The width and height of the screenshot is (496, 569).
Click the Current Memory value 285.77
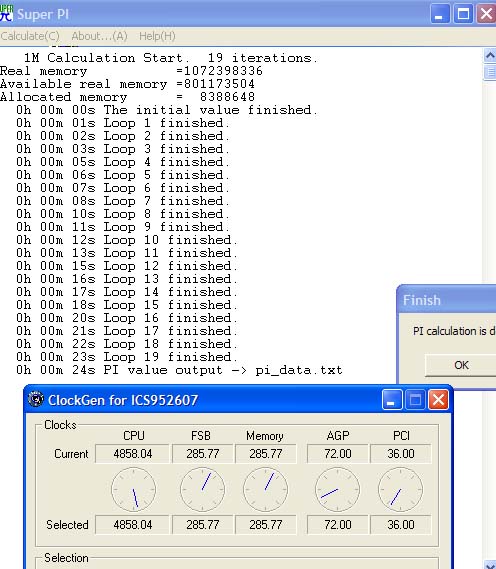266,454
